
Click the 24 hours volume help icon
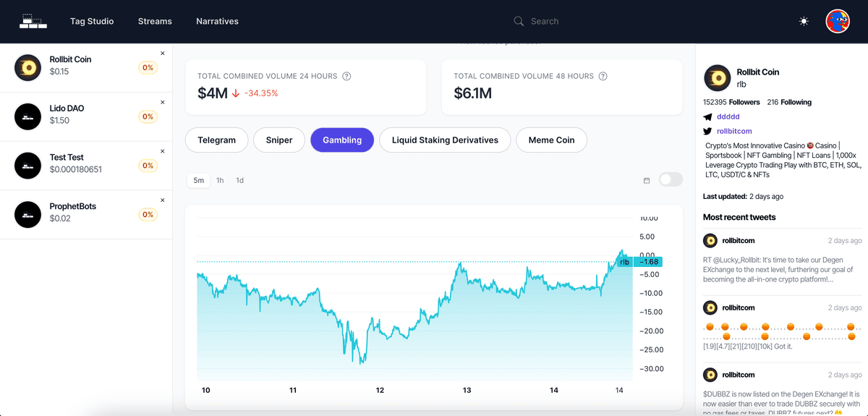pyautogui.click(x=346, y=76)
